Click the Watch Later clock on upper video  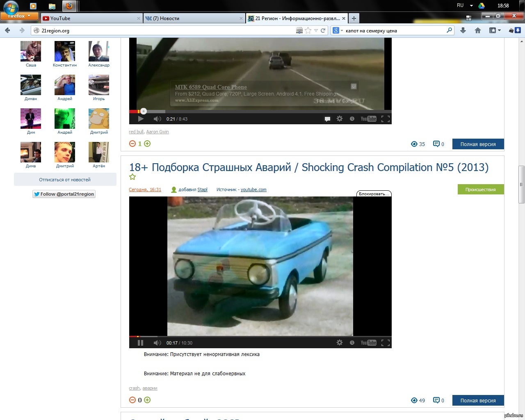pyautogui.click(x=352, y=119)
